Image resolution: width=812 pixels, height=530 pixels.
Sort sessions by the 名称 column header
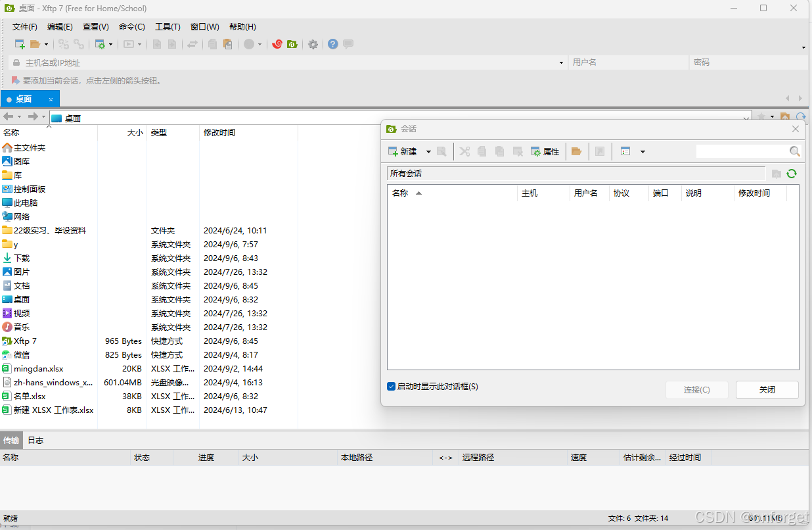tap(452, 193)
